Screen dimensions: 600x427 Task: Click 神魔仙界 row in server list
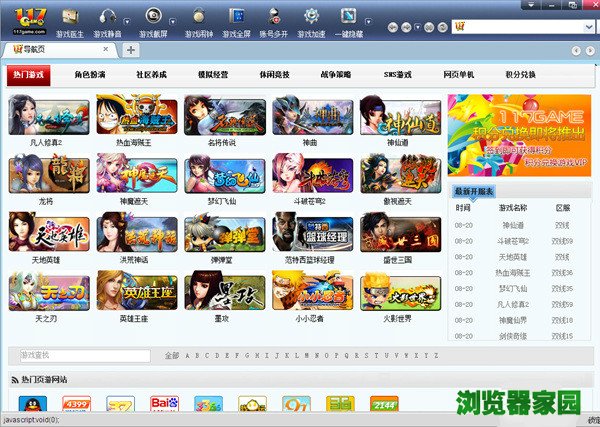point(514,320)
